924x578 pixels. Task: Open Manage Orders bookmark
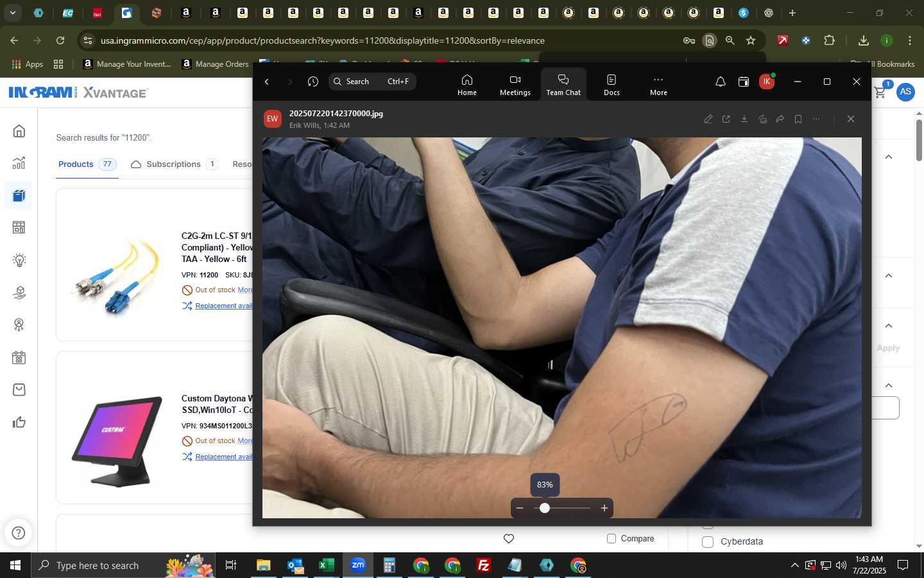tap(216, 64)
